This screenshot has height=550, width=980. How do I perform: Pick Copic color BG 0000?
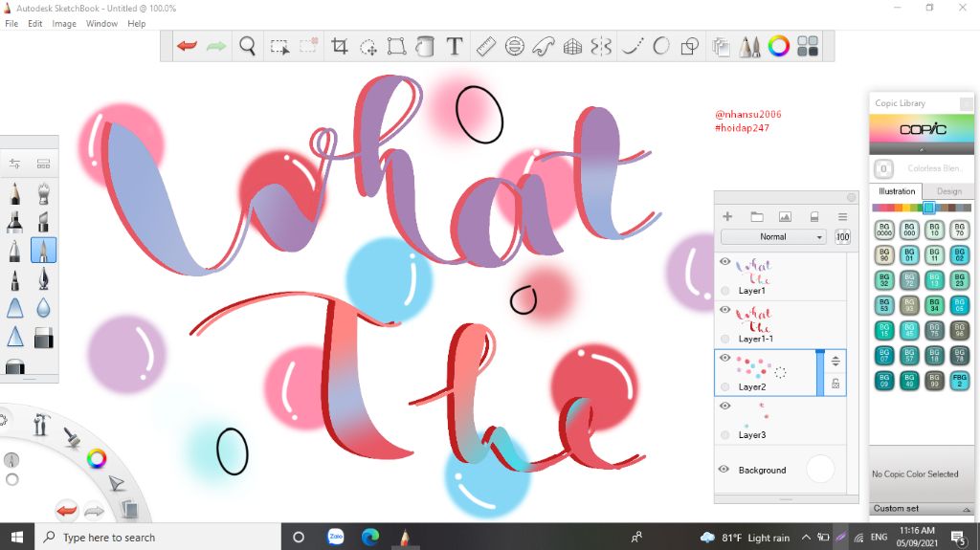(883, 230)
